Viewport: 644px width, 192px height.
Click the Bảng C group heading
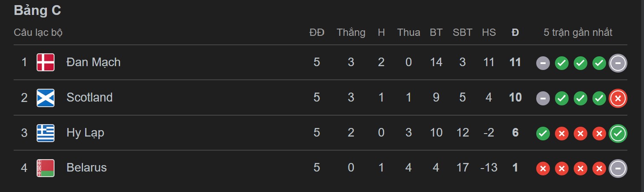coord(37,11)
